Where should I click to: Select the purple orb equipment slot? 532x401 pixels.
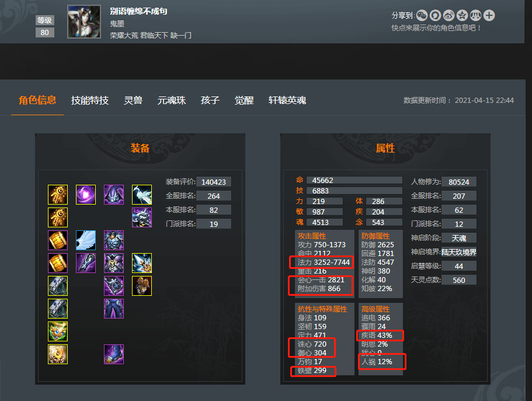86,195
